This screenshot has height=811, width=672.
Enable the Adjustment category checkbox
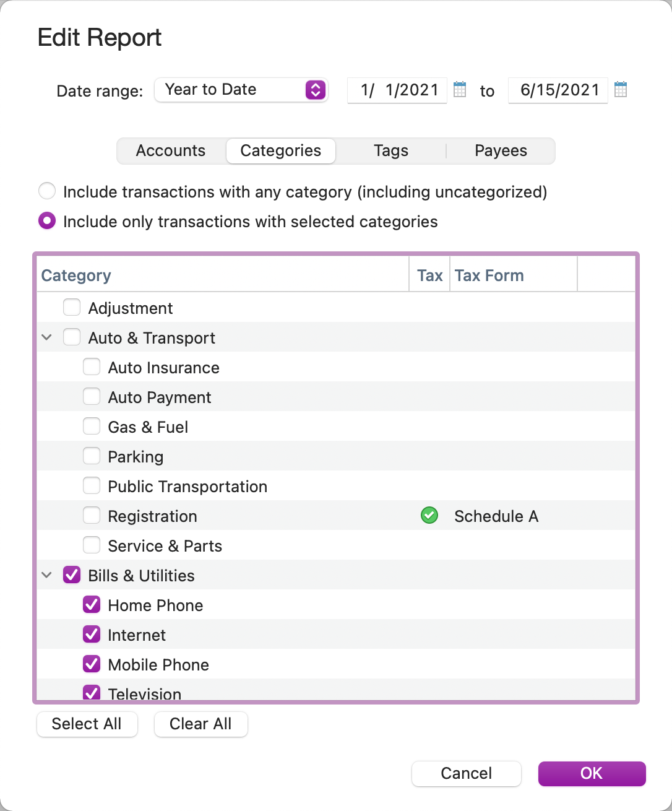click(72, 308)
